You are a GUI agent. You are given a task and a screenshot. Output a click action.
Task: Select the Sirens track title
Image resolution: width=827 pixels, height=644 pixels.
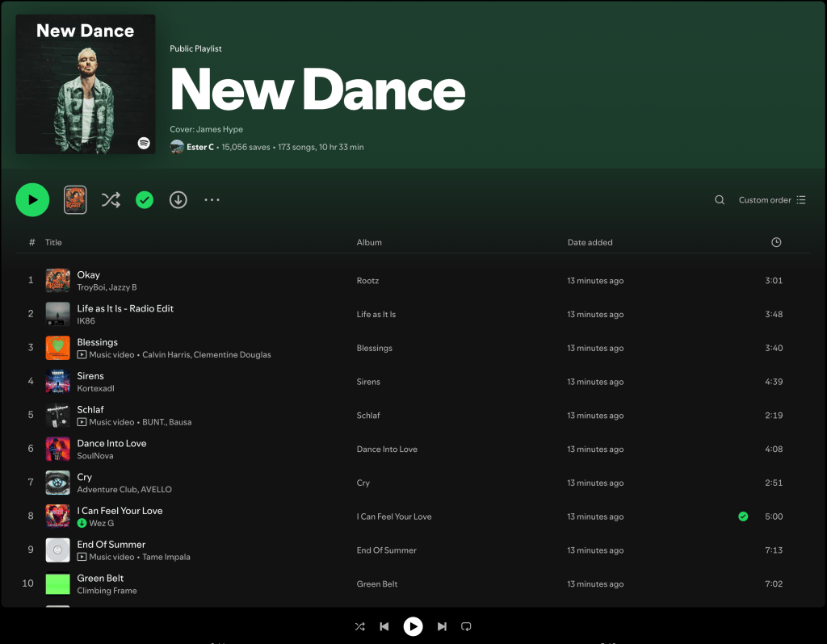click(x=90, y=376)
